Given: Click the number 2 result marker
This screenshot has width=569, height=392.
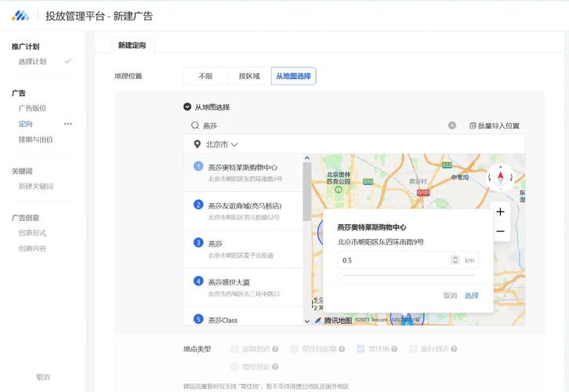Looking at the screenshot, I should [198, 205].
